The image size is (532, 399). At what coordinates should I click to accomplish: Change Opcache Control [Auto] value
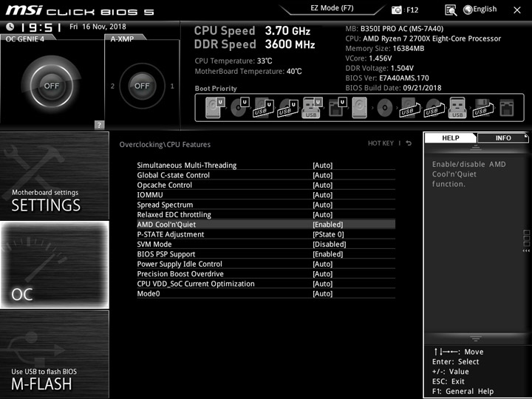coord(322,185)
